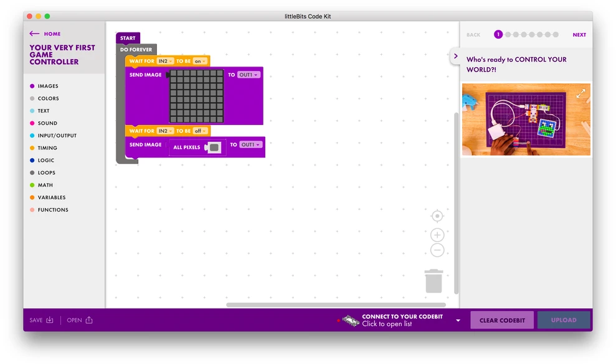Open the Timing block category

(x=44, y=148)
